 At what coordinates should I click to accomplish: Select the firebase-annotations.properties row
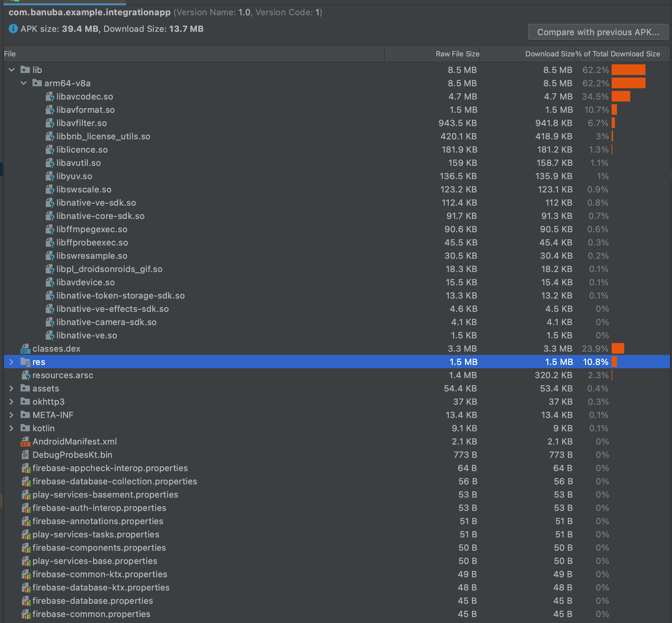click(x=337, y=521)
